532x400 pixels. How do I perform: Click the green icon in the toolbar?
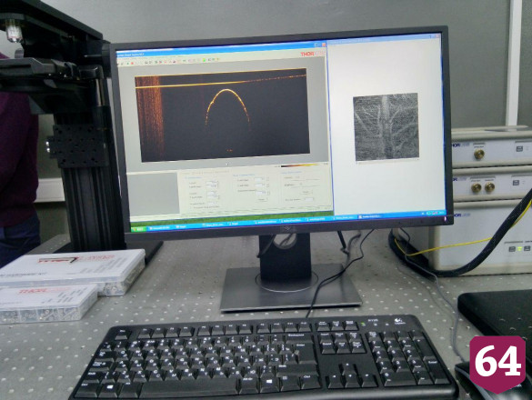[x=204, y=60]
